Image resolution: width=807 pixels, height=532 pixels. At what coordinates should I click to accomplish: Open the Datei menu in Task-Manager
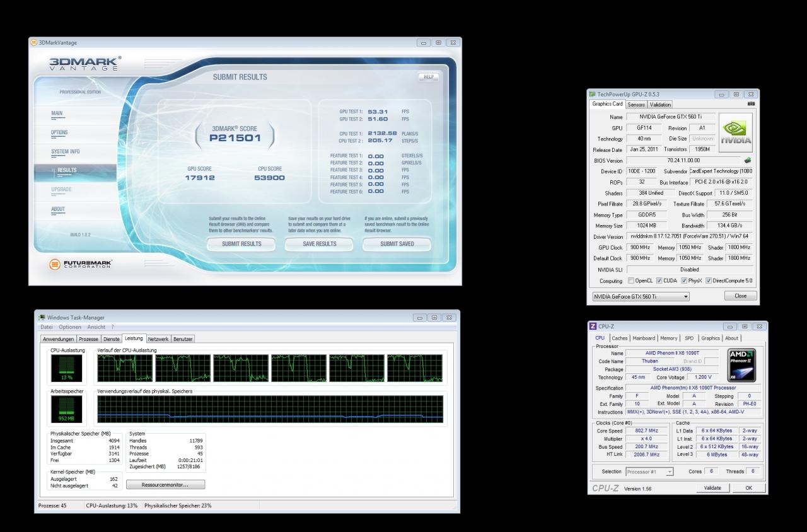(47, 327)
